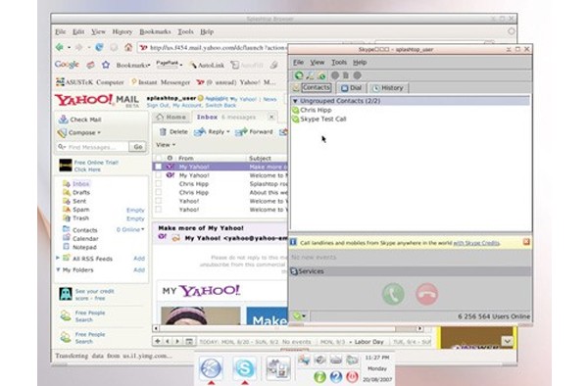Click inside the Find Messages search field
This screenshot has height=386, width=588.
pos(93,147)
